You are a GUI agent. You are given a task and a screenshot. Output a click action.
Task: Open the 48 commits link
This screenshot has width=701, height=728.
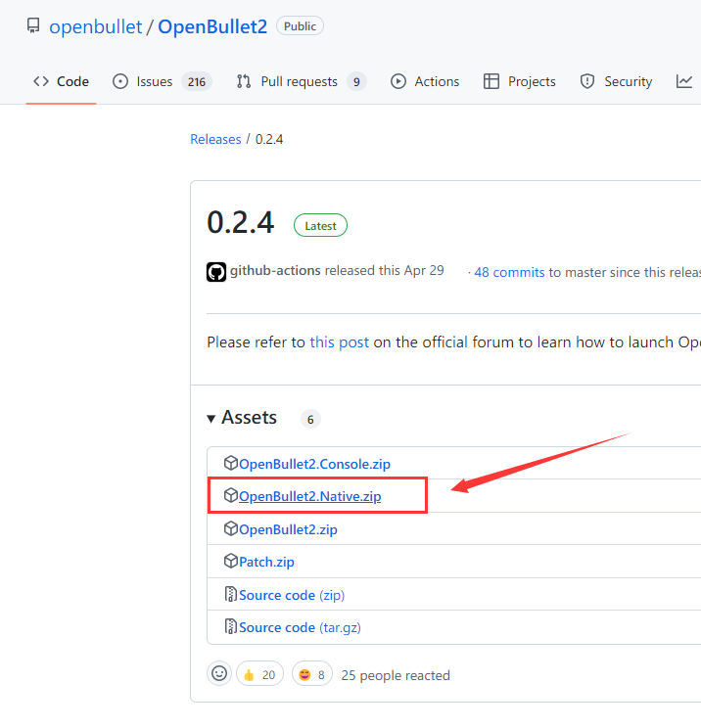click(509, 272)
